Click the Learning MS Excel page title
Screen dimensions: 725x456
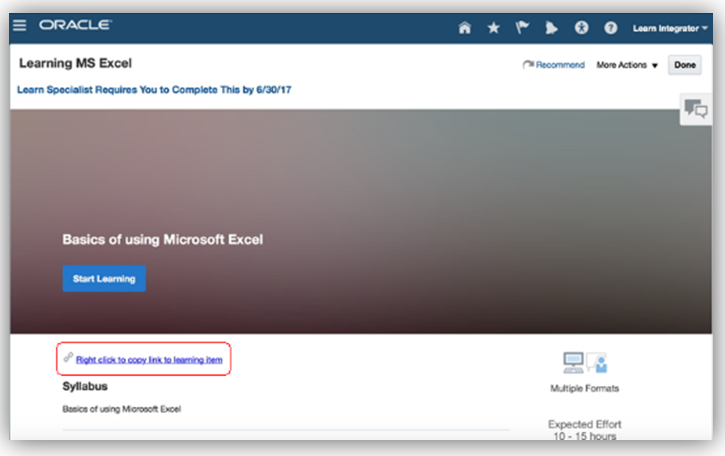(75, 63)
